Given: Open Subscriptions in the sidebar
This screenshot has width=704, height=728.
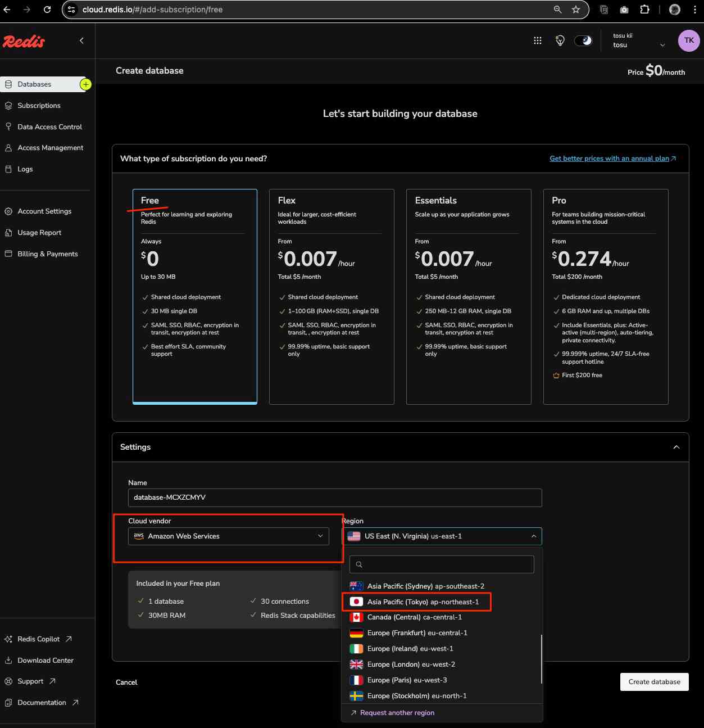Looking at the screenshot, I should (x=39, y=106).
